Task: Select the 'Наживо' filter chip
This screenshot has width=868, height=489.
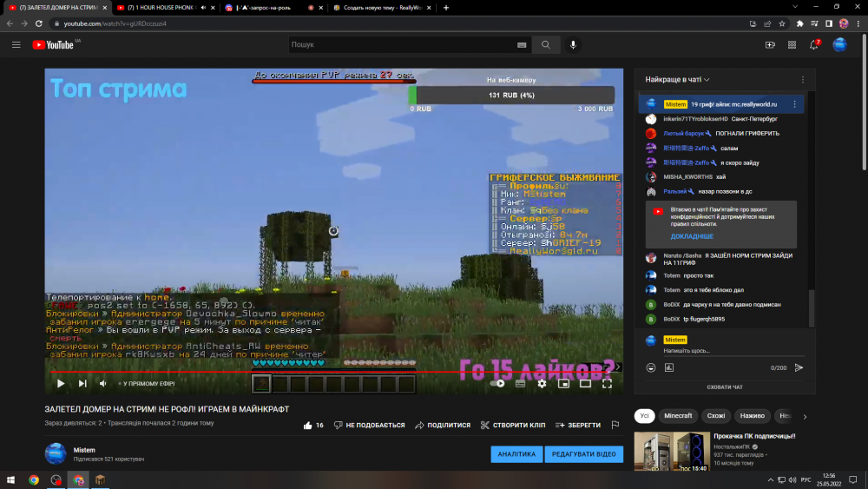Action: click(x=753, y=416)
